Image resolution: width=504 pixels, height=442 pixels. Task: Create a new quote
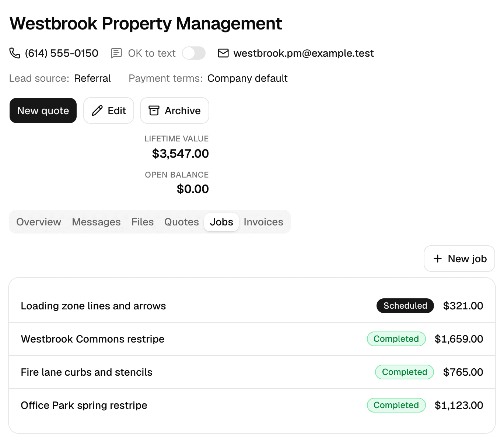(x=43, y=110)
